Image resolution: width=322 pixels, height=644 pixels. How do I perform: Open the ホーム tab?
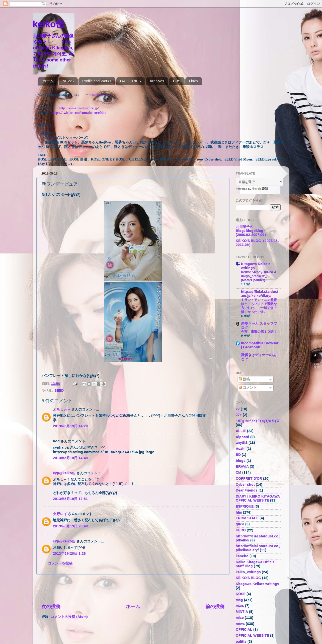coord(48,81)
